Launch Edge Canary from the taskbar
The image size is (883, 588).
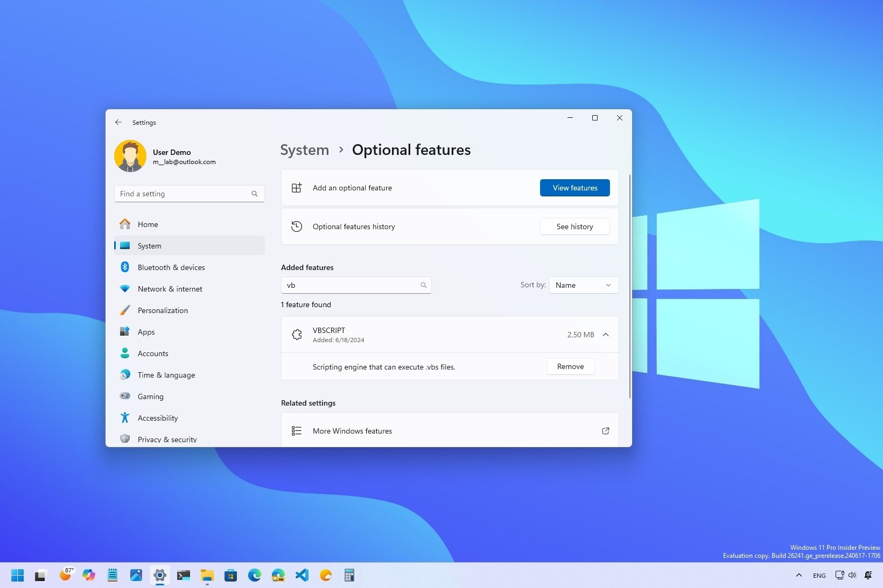click(278, 576)
